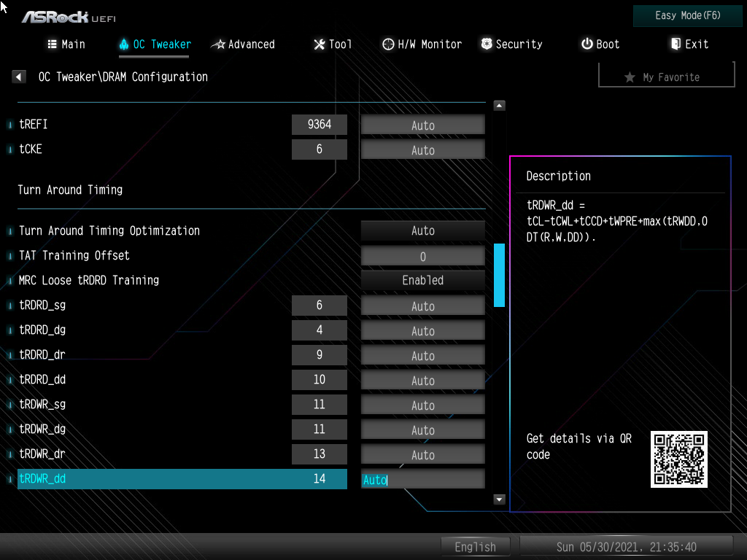Click the Exit door icon
Screen dimensions: 747x560
point(676,44)
